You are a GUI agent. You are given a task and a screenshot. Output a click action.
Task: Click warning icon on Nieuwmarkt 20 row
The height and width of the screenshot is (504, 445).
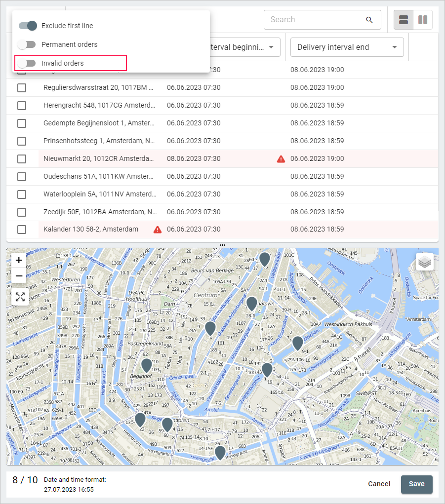pyautogui.click(x=281, y=159)
